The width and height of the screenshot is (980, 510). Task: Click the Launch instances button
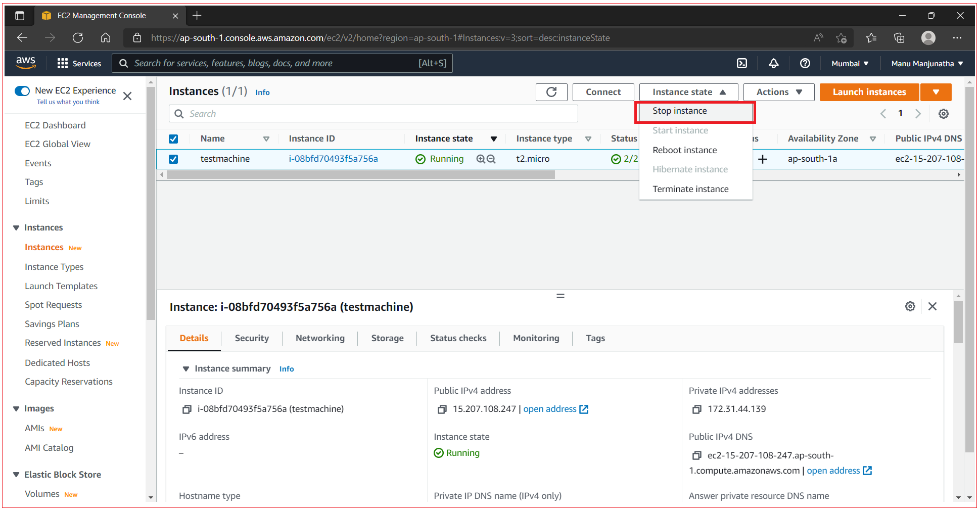869,92
